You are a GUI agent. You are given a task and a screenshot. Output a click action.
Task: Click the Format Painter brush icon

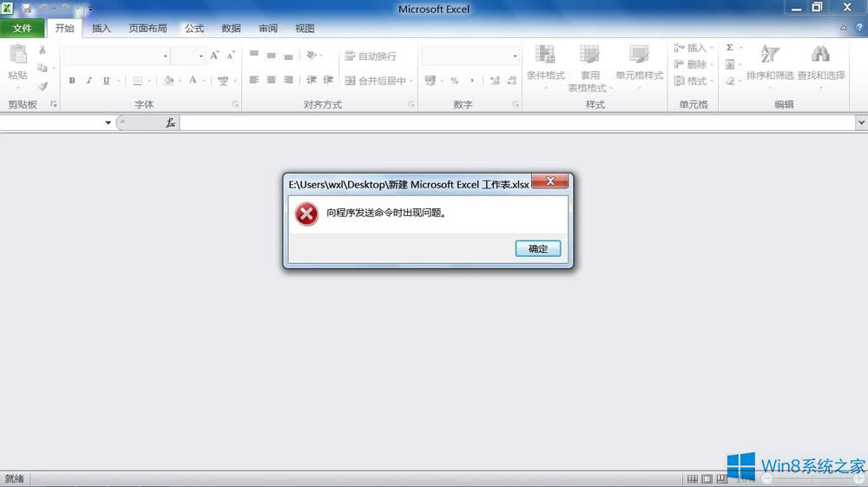pos(43,86)
